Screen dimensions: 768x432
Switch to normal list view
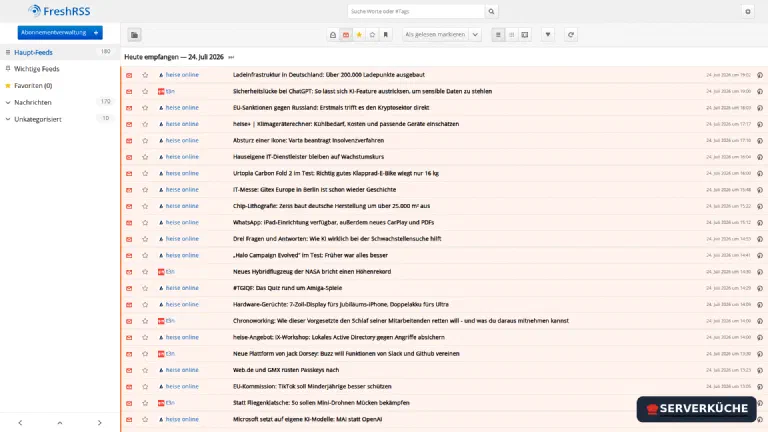coord(498,35)
